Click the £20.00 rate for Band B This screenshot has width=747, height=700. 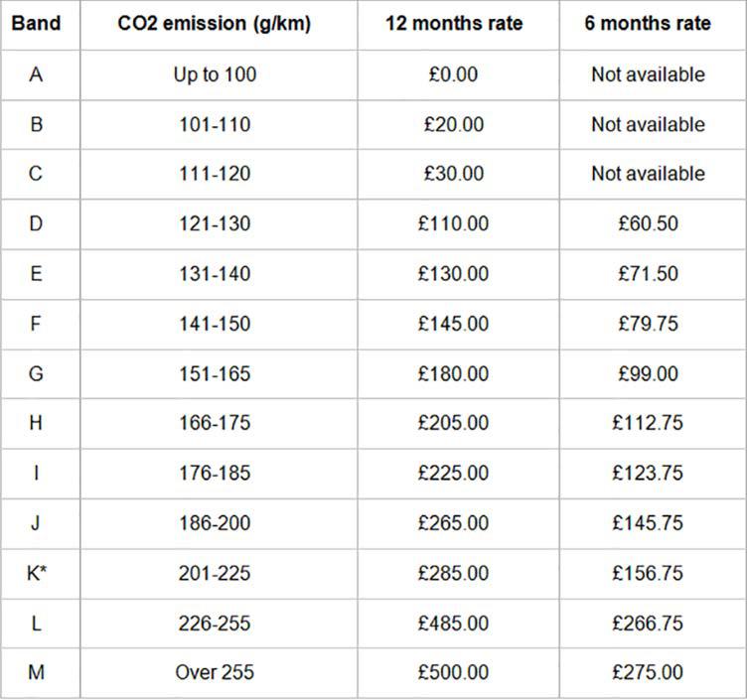[454, 124]
